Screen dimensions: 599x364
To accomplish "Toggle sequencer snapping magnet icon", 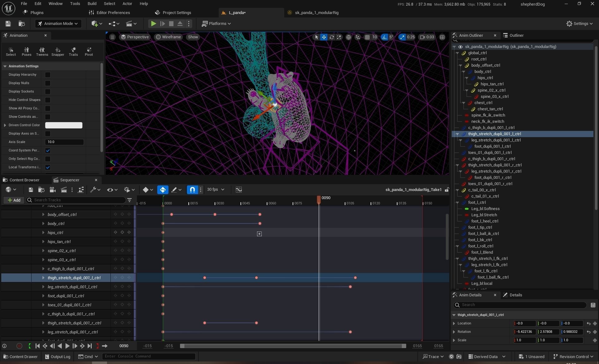I will [x=192, y=189].
